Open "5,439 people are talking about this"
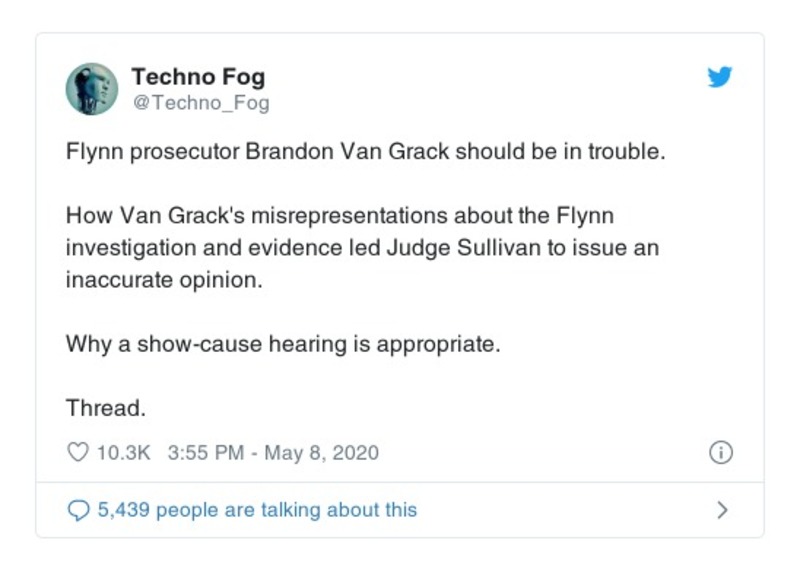This screenshot has width=800, height=572. [x=257, y=510]
